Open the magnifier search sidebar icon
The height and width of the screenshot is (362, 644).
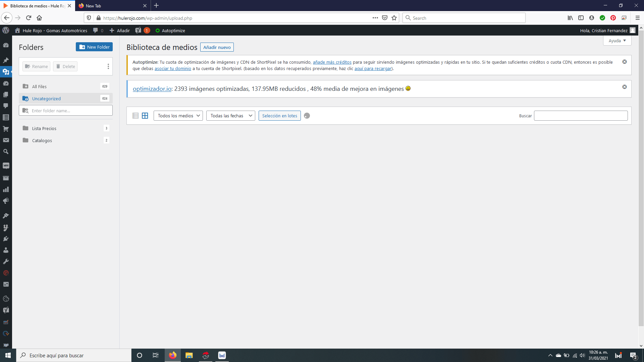tap(6, 152)
